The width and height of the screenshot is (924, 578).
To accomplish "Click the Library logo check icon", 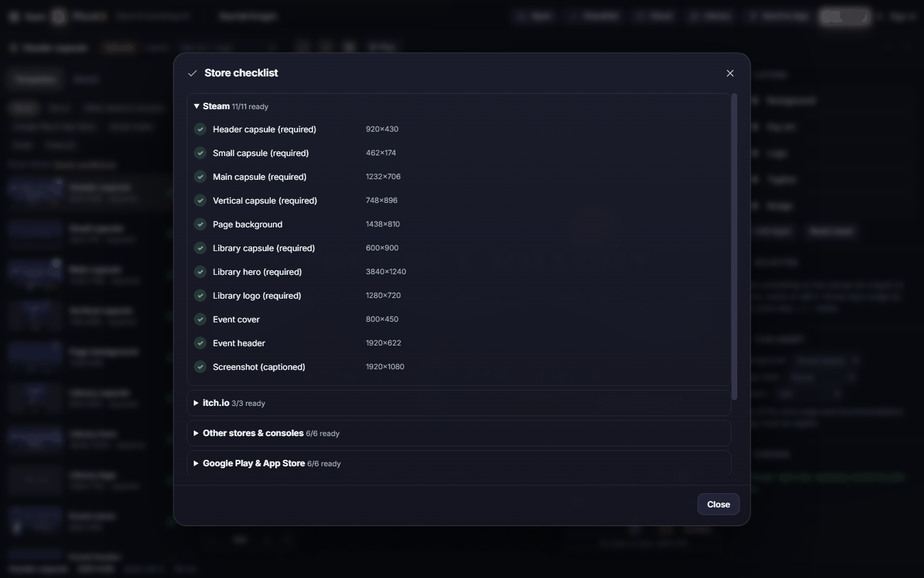I will click(x=200, y=295).
